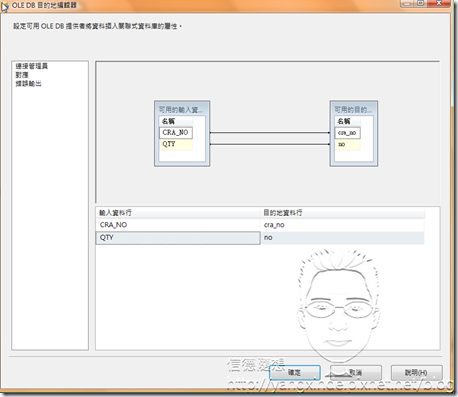Close the OLE DB destination editor window
Viewport: 458px width, 397px height.
click(438, 3)
